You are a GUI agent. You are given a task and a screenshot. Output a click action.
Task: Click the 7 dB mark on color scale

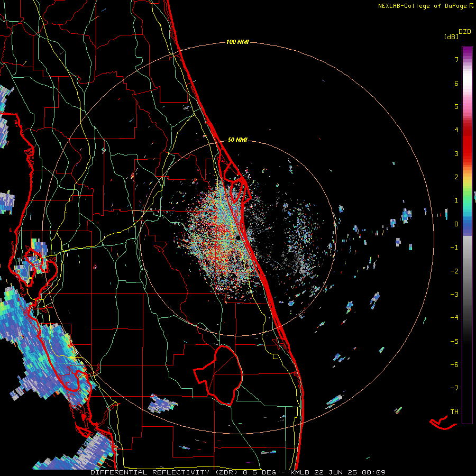point(456,59)
